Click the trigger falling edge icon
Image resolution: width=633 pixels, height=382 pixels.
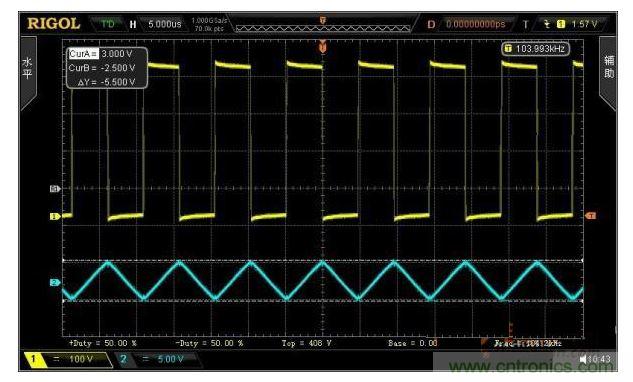point(547,24)
